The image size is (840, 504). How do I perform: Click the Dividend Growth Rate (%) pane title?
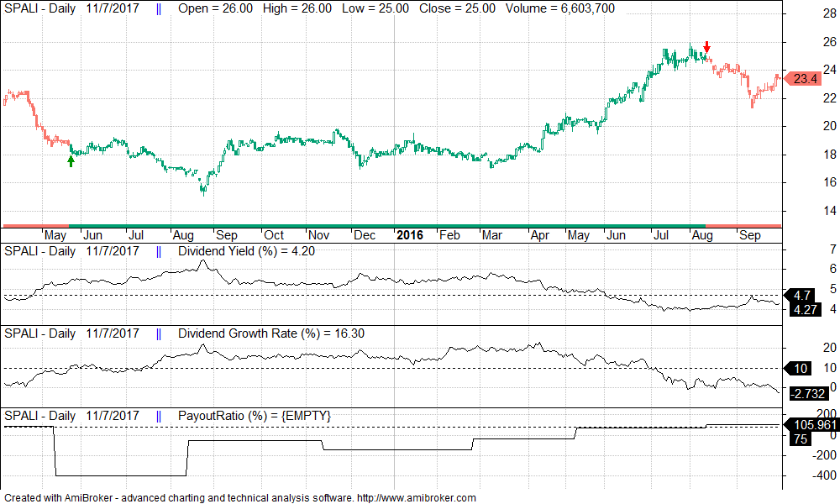point(271,333)
